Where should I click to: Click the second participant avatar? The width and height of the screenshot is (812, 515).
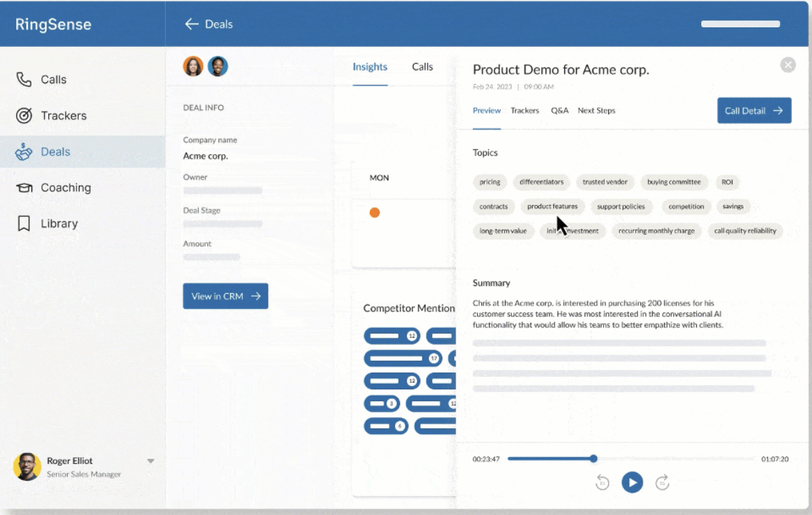click(218, 66)
